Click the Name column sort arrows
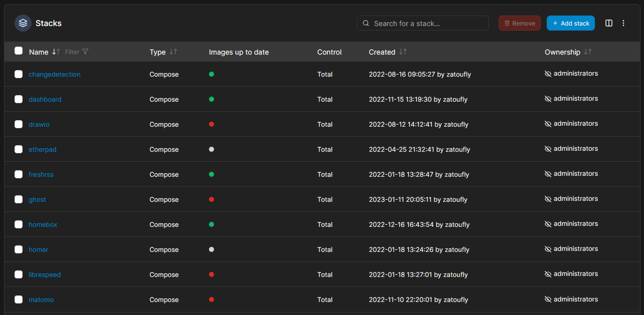Viewport: 644px width, 315px height. point(55,52)
